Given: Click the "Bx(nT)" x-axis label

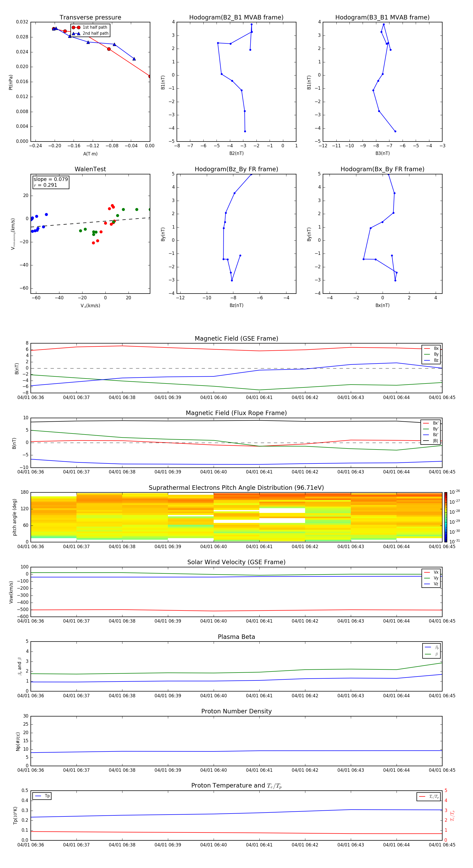Looking at the screenshot, I should 382,305.
